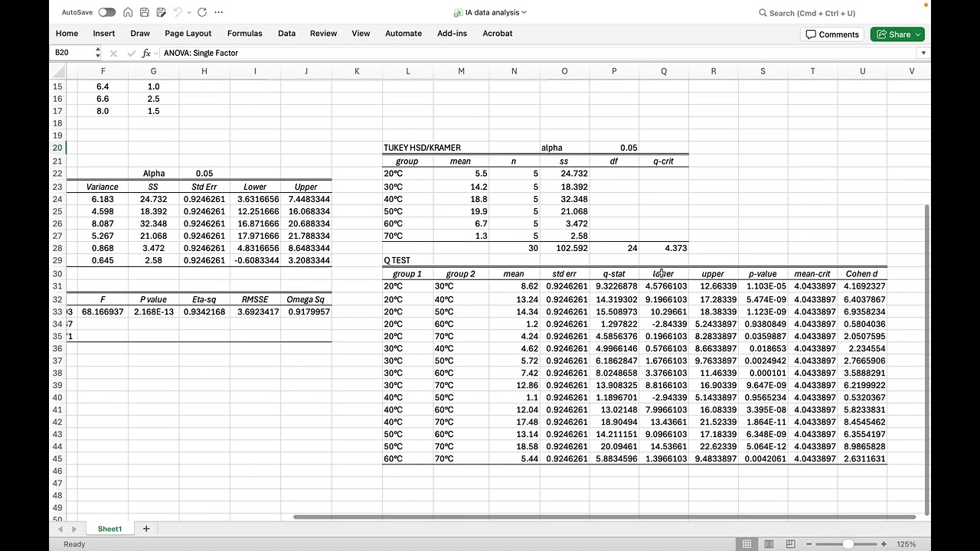Click the Name Box stepper arrows

(x=98, y=53)
